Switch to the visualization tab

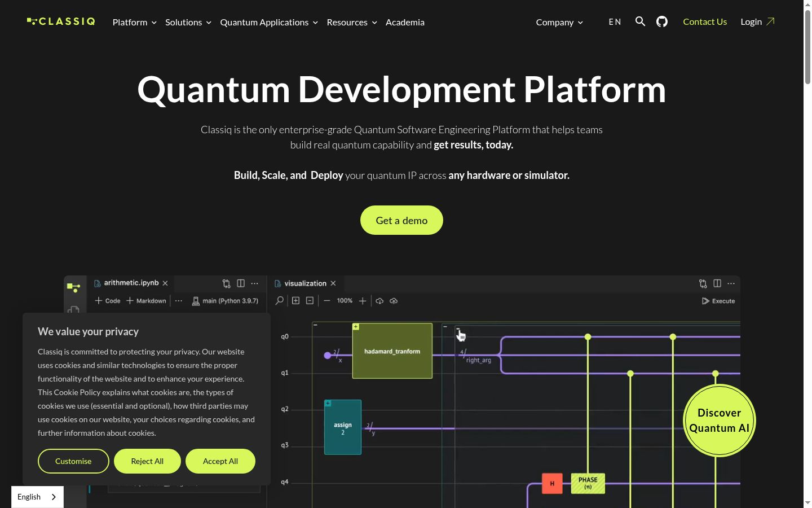point(305,283)
